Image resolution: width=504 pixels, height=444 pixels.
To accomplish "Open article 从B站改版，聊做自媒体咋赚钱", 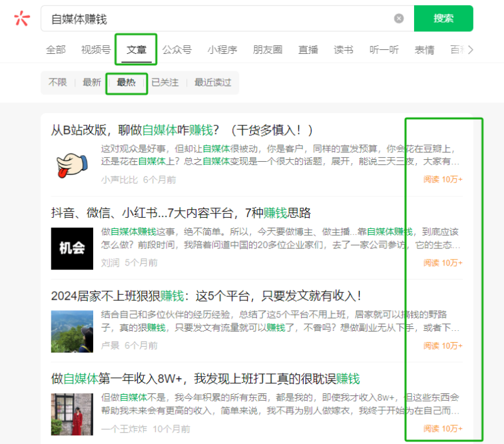I will click(x=182, y=130).
